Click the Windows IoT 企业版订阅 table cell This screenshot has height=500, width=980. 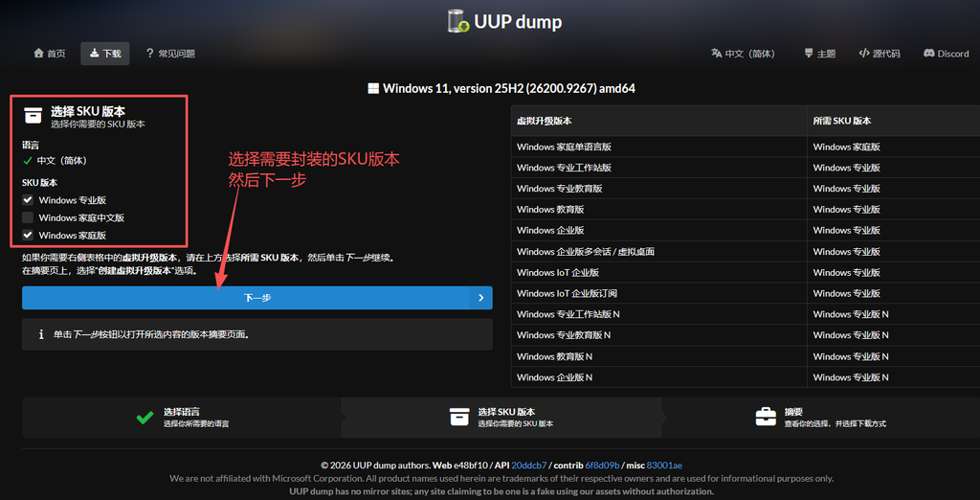tap(658, 293)
